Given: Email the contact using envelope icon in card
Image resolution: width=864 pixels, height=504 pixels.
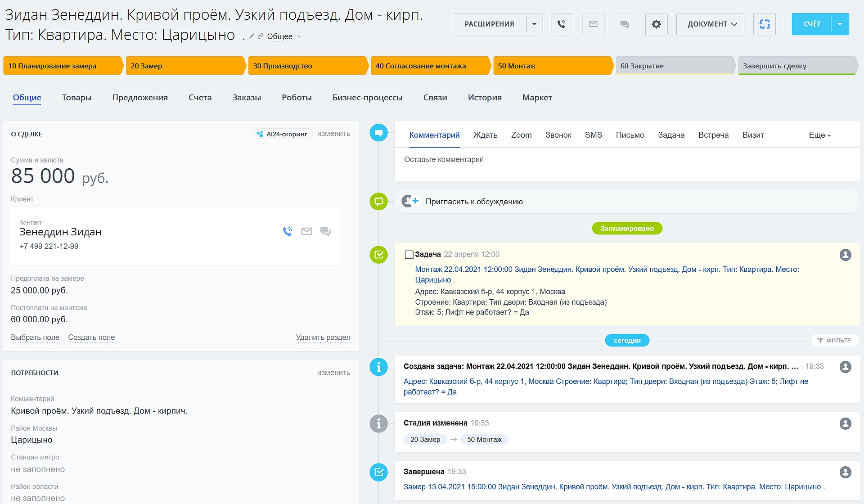Looking at the screenshot, I should 306,231.
